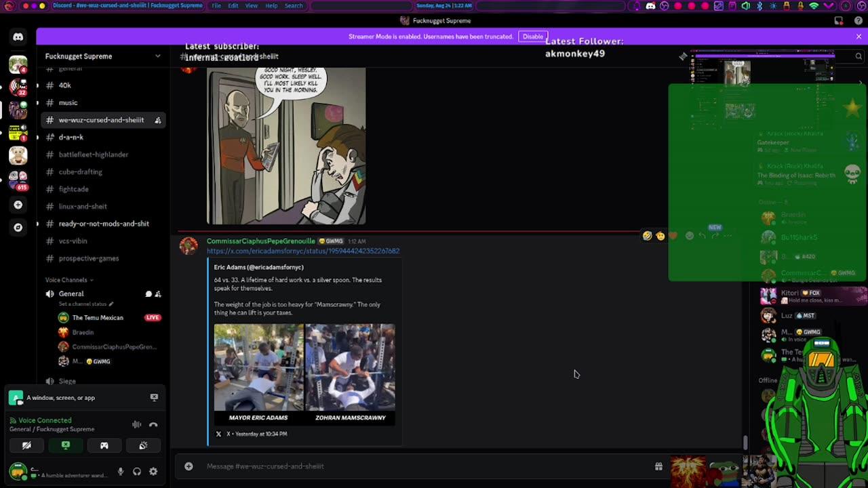868x488 pixels.
Task: Stop streaming via the screen-share panel icon
Action: pyautogui.click(x=154, y=398)
